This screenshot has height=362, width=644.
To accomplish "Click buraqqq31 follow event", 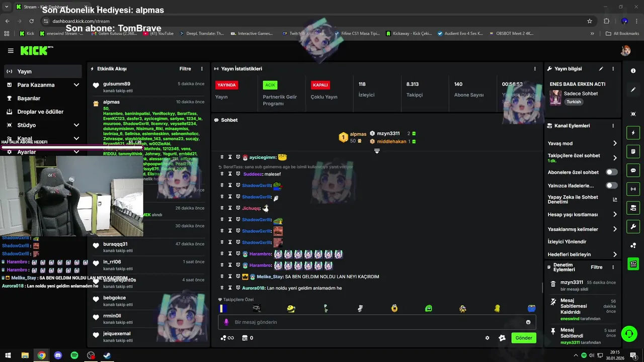I will click(x=149, y=247).
